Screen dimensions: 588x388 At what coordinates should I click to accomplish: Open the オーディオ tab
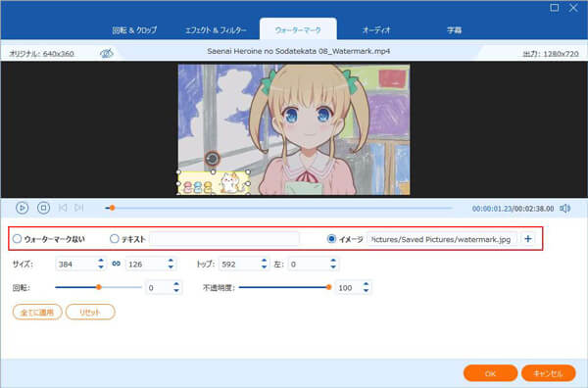pyautogui.click(x=376, y=30)
